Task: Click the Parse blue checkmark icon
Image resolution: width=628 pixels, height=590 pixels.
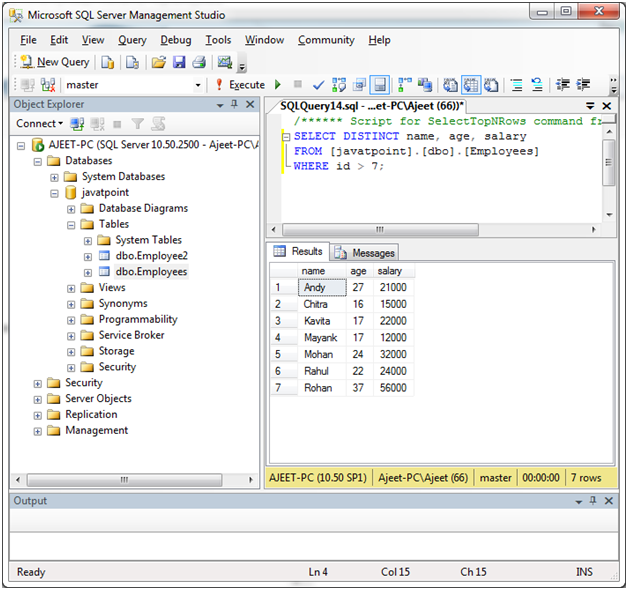Action: pyautogui.click(x=318, y=85)
